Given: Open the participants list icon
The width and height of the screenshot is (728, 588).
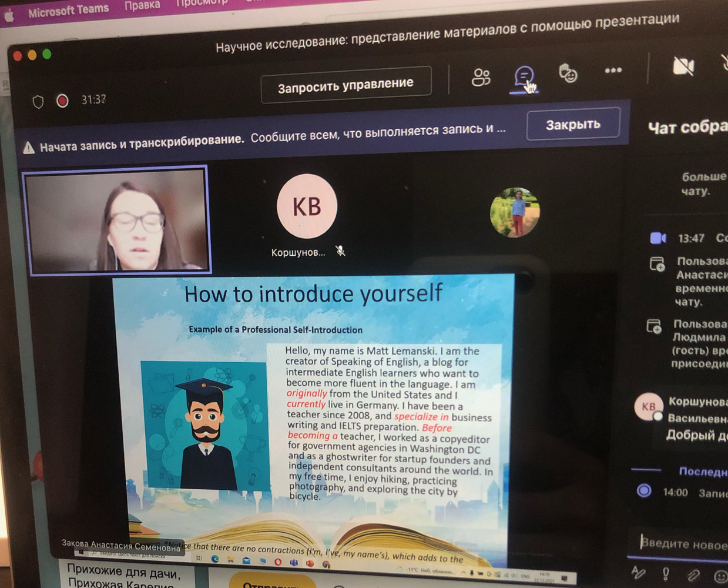Looking at the screenshot, I should (481, 78).
